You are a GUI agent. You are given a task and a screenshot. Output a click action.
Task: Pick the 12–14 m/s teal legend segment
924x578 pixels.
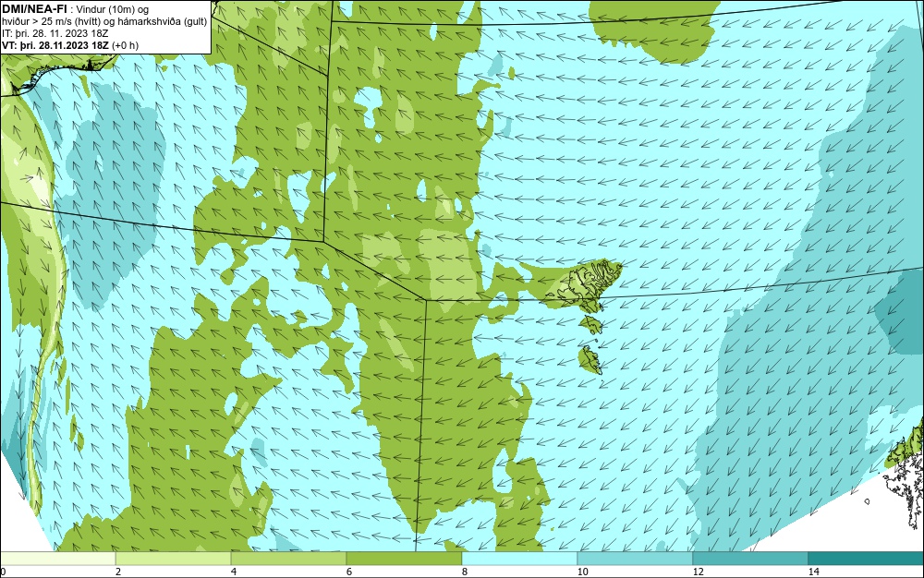[x=750, y=559]
